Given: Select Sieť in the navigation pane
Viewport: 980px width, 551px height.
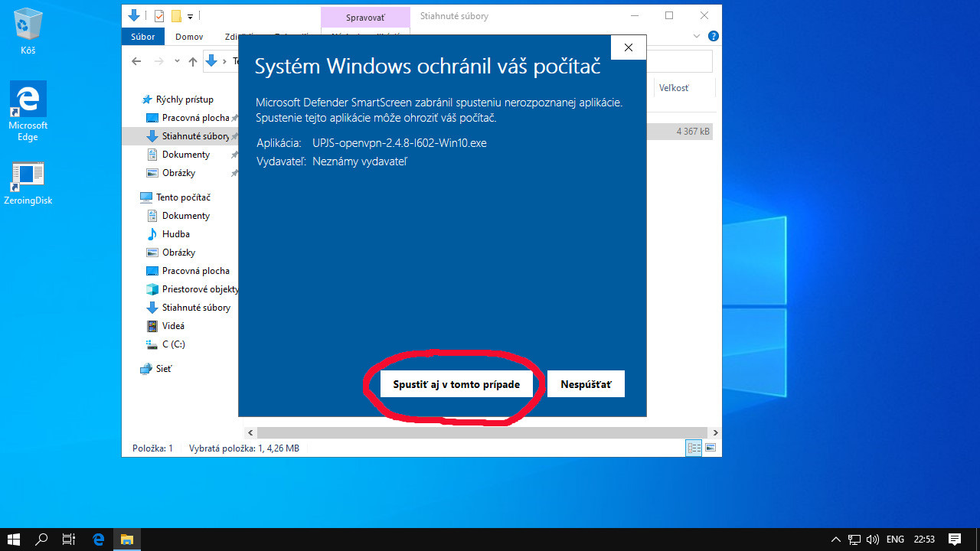Looking at the screenshot, I should pos(164,369).
